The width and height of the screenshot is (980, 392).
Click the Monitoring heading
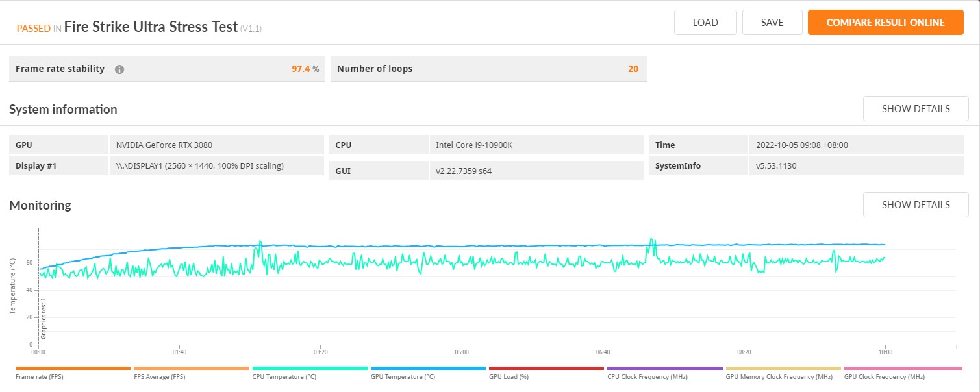tap(40, 205)
